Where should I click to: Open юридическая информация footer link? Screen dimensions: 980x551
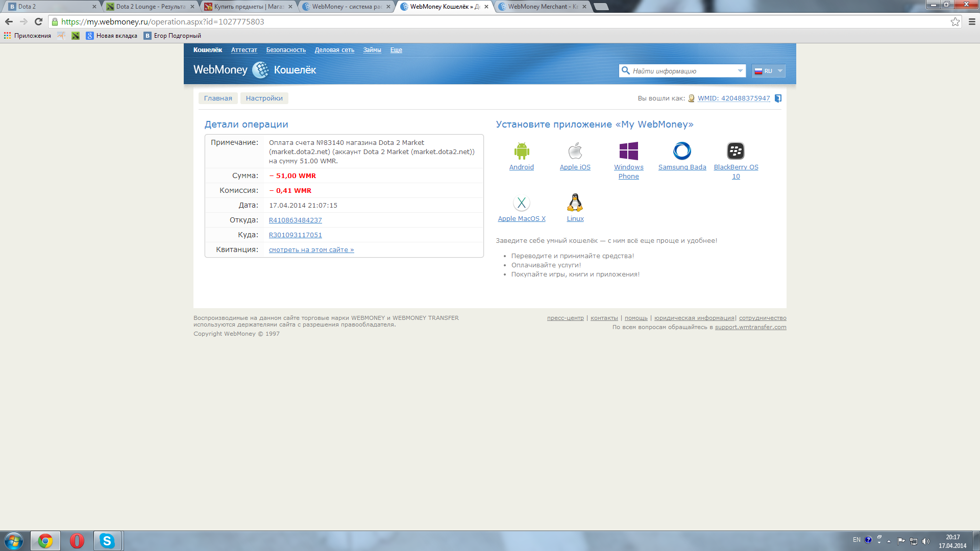click(694, 318)
